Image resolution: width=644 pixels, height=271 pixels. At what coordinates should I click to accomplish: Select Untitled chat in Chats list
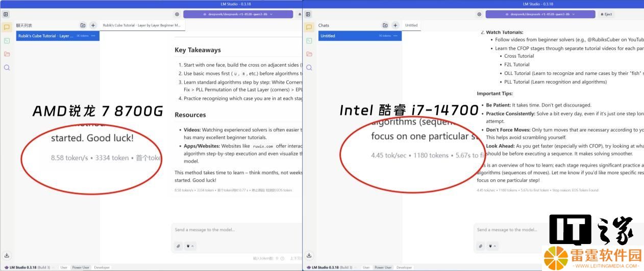click(360, 36)
